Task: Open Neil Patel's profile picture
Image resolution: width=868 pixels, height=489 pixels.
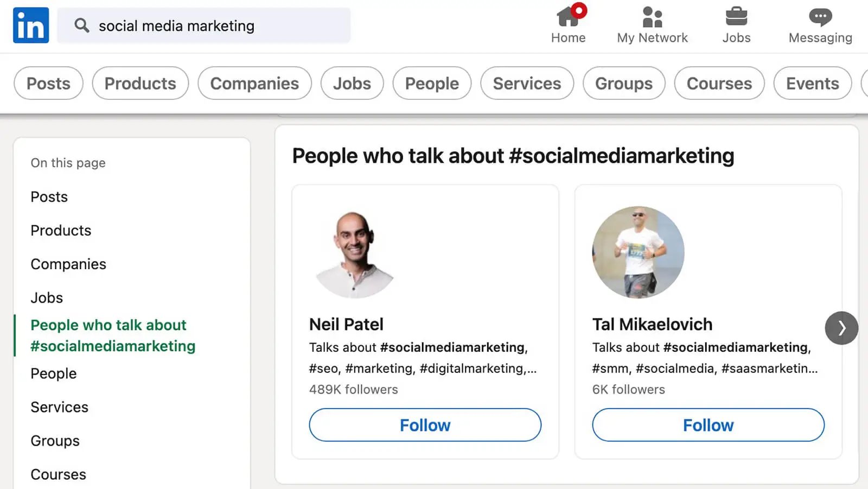Action: (x=355, y=252)
